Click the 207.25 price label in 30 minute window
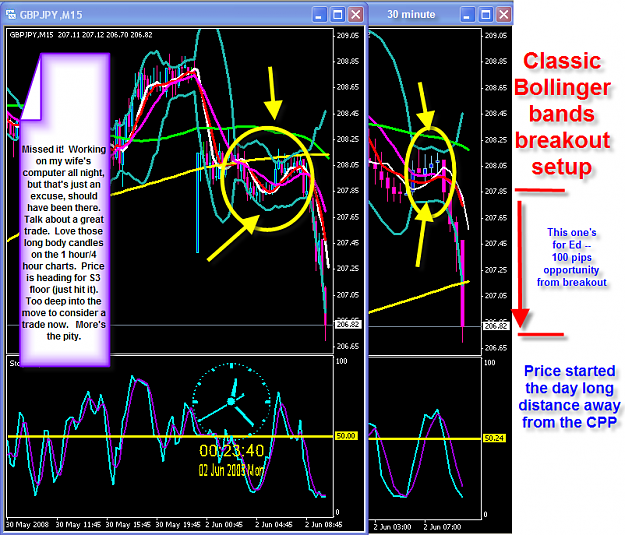The height and width of the screenshot is (535, 625). point(496,270)
